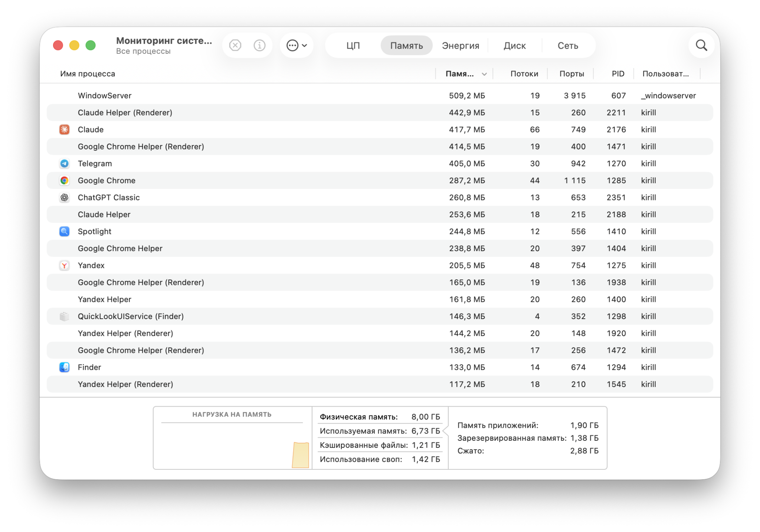Click the QuickLookUIService icon
The width and height of the screenshot is (760, 532).
pos(65,316)
